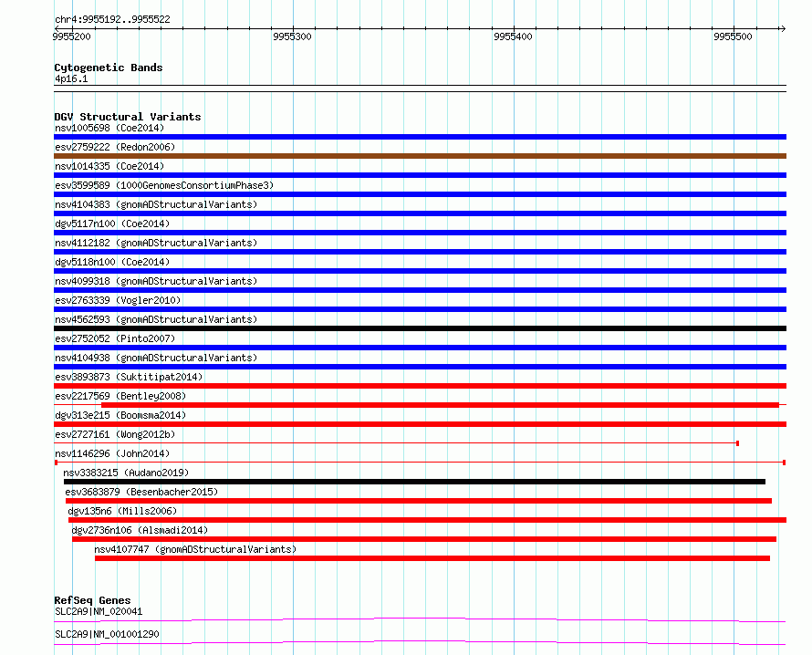This screenshot has height=655, width=812.
Task: Select dgv5117n100 (Coe2014) variant label
Action: [x=112, y=224]
